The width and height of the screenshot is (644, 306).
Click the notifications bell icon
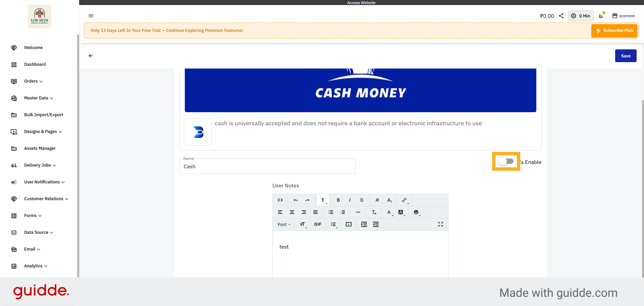coord(601,16)
